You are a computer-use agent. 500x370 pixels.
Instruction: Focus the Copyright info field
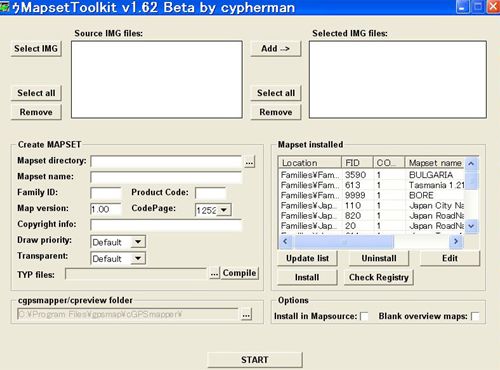click(166, 225)
